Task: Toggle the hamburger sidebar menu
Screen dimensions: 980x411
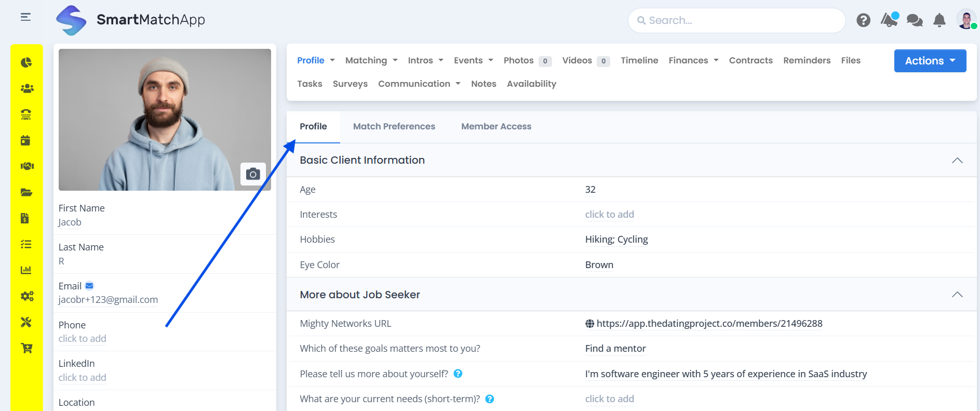Action: click(x=25, y=17)
